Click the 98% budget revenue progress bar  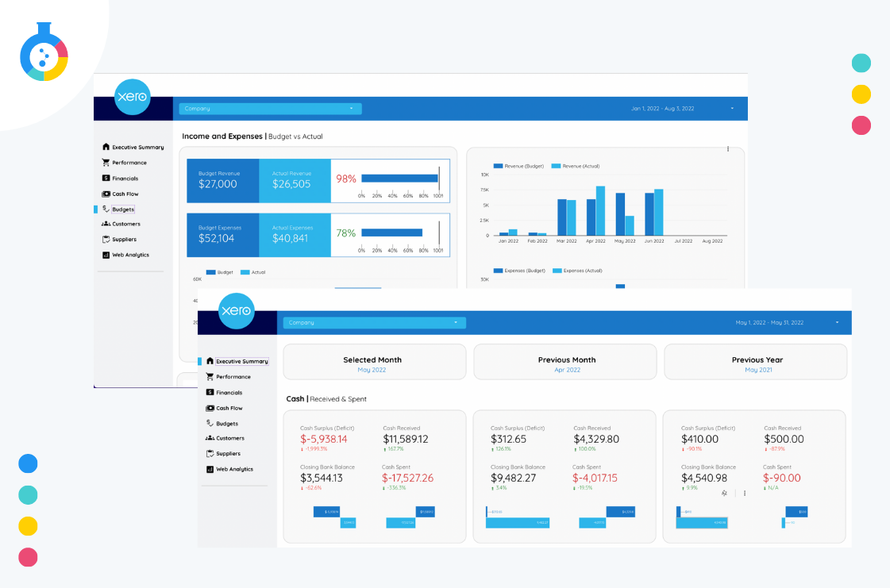pyautogui.click(x=400, y=179)
